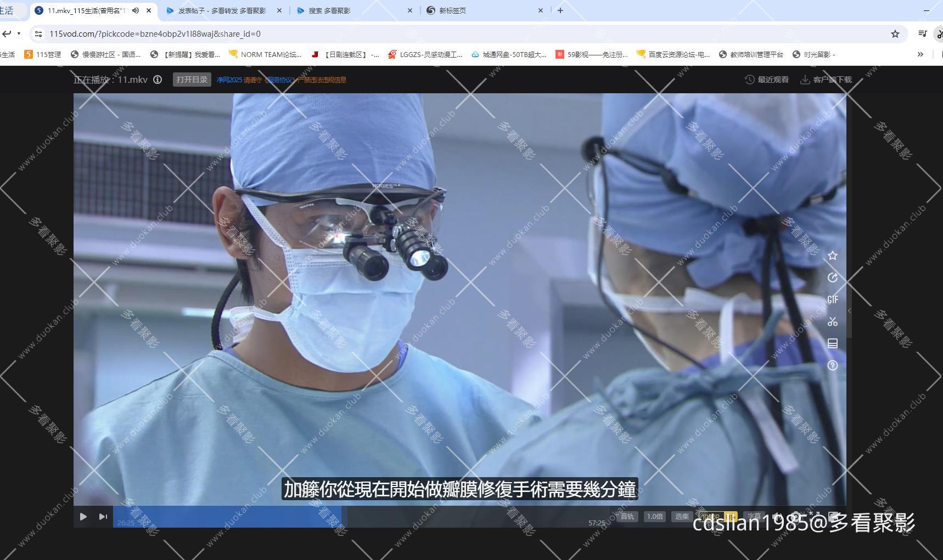The height and width of the screenshot is (560, 943).
Task: Open the share icon in the right sidebar
Action: (x=833, y=278)
